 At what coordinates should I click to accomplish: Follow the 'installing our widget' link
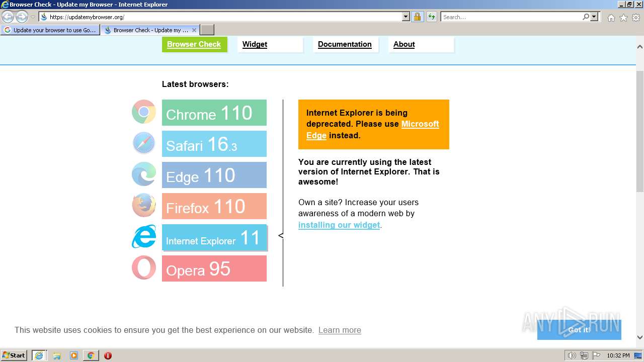click(x=339, y=225)
